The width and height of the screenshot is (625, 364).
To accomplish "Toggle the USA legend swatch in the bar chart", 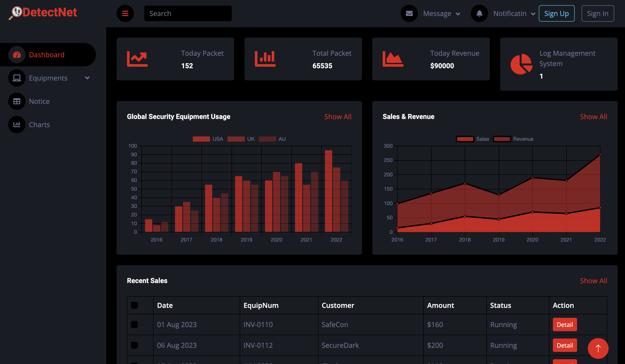I will tap(201, 139).
